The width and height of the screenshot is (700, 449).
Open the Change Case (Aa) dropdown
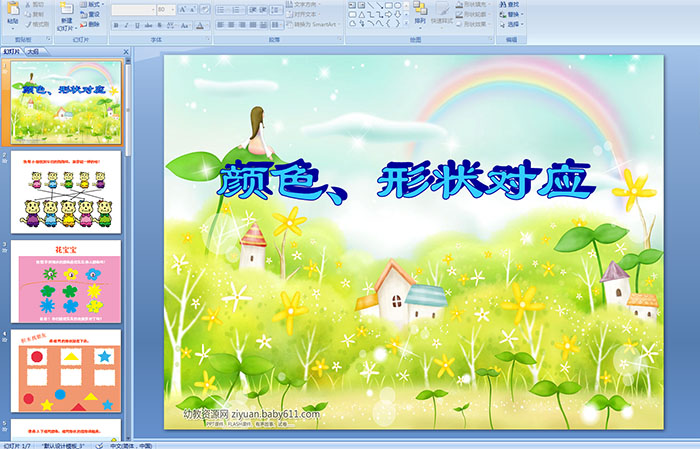click(x=185, y=25)
